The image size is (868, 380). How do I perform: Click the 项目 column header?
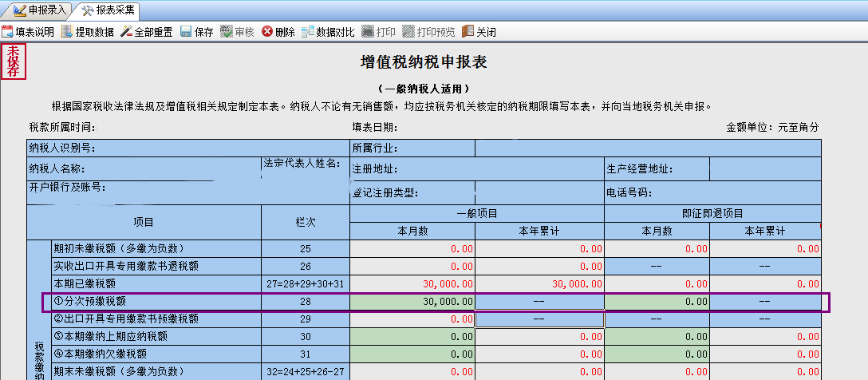tap(144, 222)
